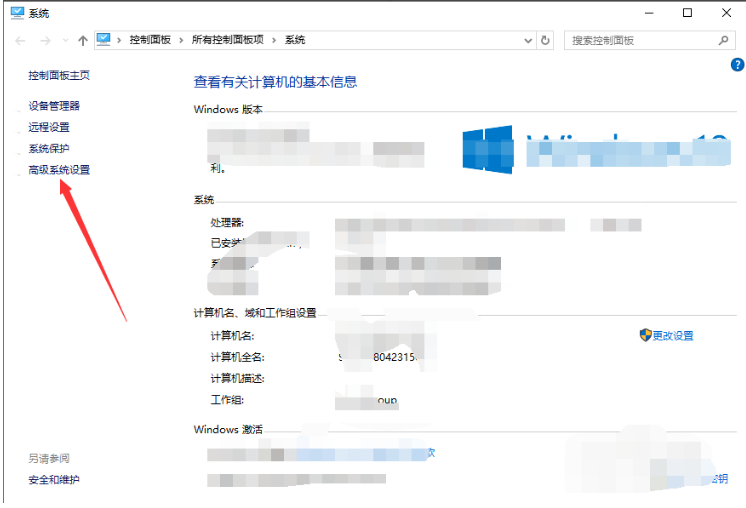Click the 处理器 label
Screen dimensions: 746x508
click(227, 223)
